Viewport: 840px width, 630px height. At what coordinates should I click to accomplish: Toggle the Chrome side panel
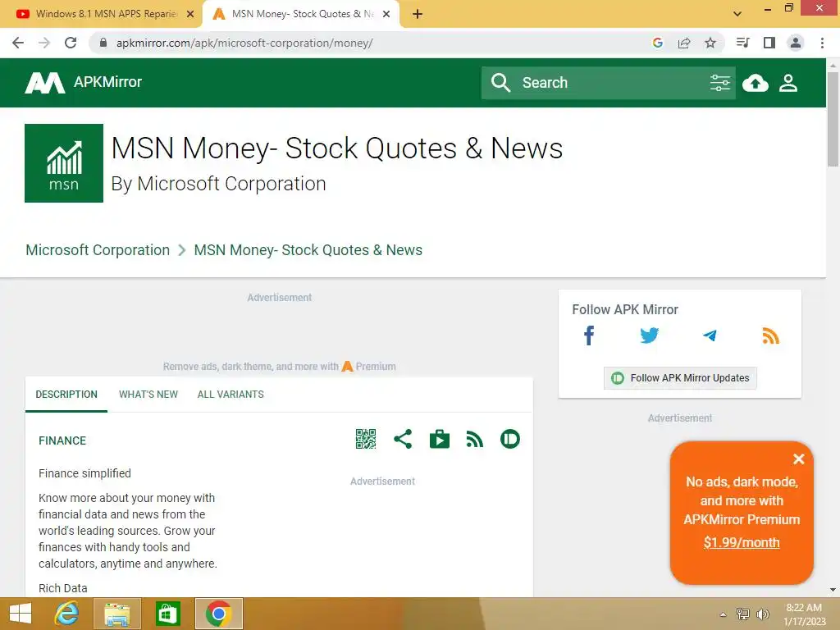click(769, 43)
